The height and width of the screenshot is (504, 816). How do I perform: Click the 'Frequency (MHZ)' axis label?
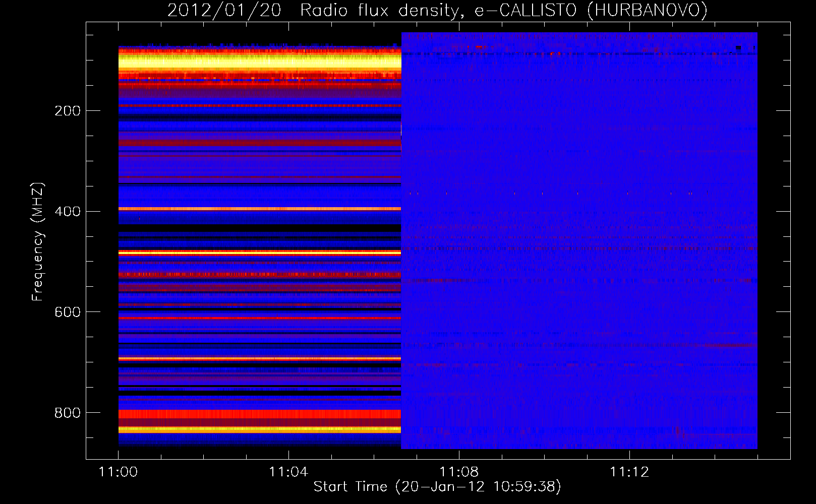pyautogui.click(x=38, y=241)
